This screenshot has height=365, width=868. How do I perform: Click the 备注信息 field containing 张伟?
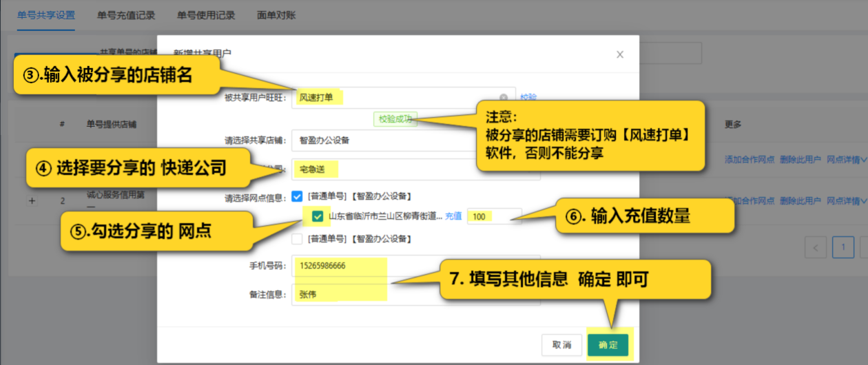pos(415,295)
